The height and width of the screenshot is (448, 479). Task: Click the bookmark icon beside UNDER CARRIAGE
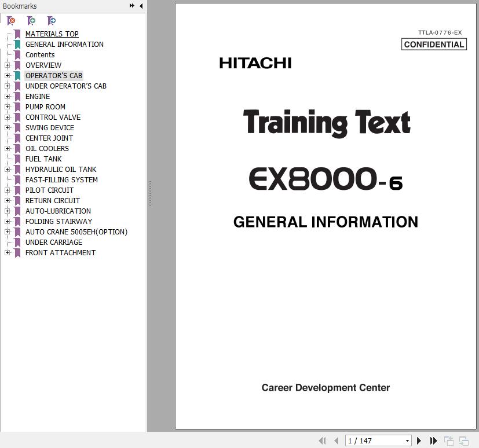coord(18,243)
